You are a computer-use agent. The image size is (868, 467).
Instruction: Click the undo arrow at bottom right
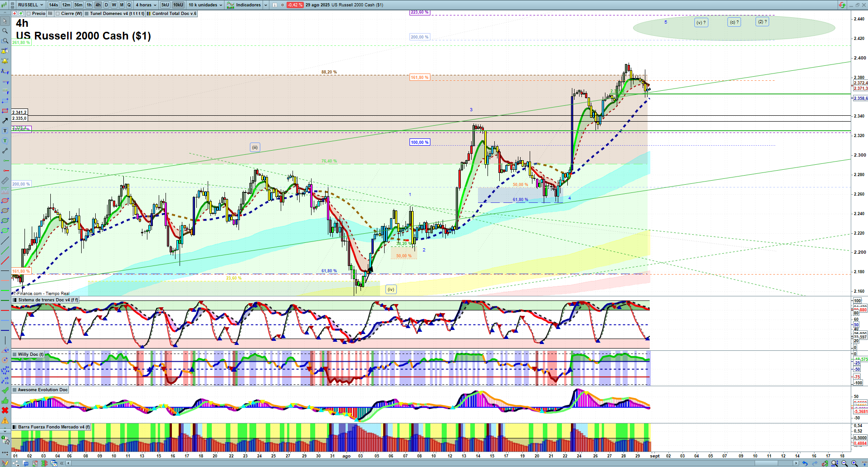[x=805, y=463]
